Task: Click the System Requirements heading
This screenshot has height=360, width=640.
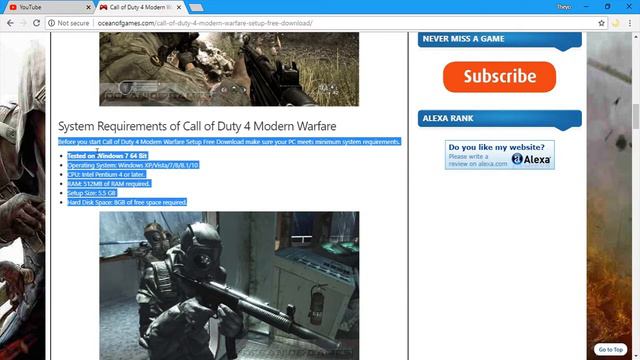Action: tap(197, 126)
